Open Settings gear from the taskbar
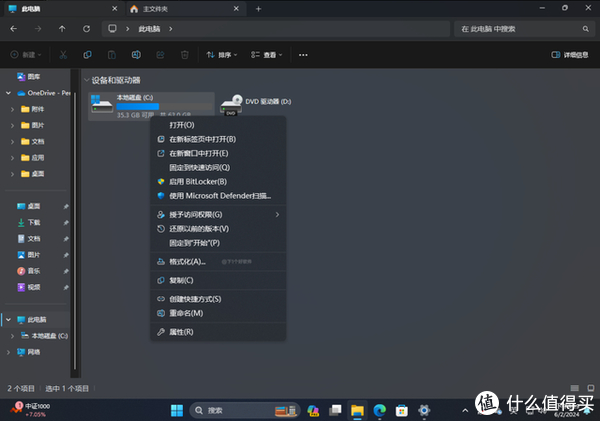The image size is (600, 421). tap(424, 410)
